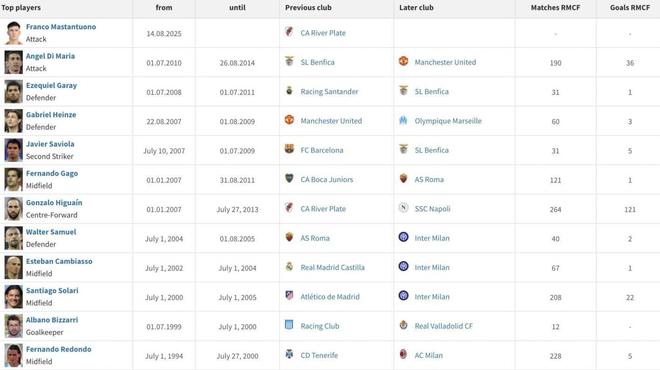Click Manchester United crest in Di Maria row
Image resolution: width=660 pixels, height=370 pixels.
coord(403,61)
